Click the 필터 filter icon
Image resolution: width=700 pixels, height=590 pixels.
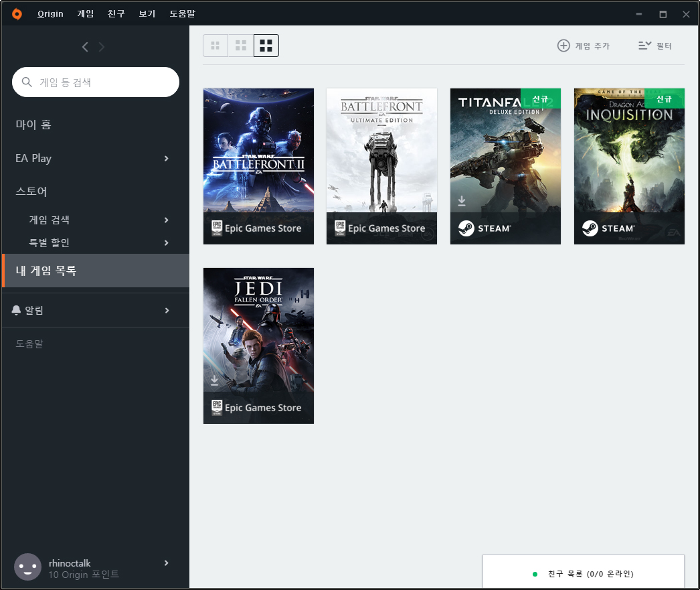(644, 46)
